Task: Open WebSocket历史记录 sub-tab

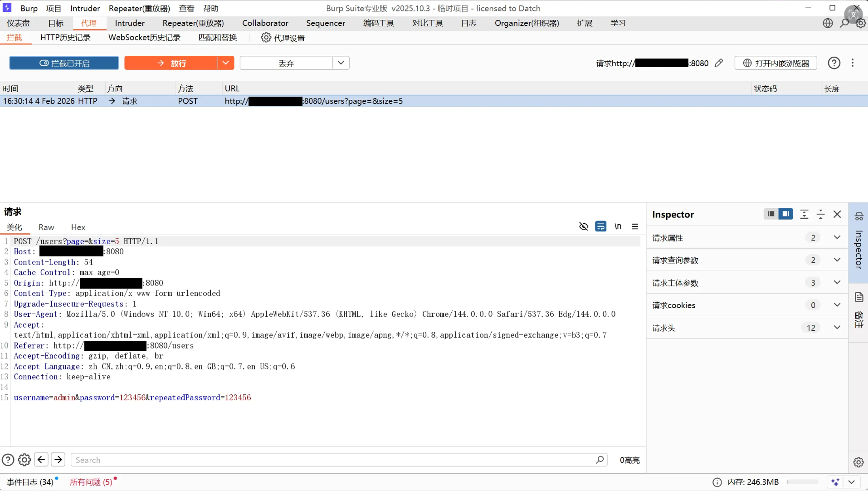Action: click(x=144, y=38)
